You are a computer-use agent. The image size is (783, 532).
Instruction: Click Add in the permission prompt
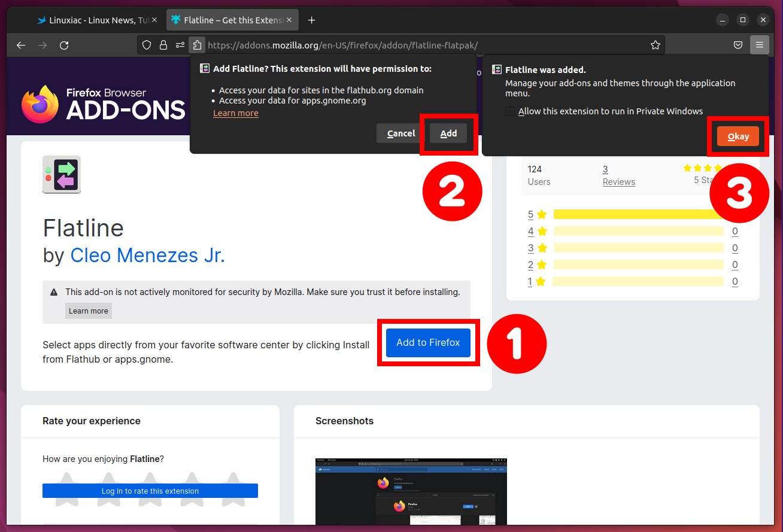(x=448, y=133)
